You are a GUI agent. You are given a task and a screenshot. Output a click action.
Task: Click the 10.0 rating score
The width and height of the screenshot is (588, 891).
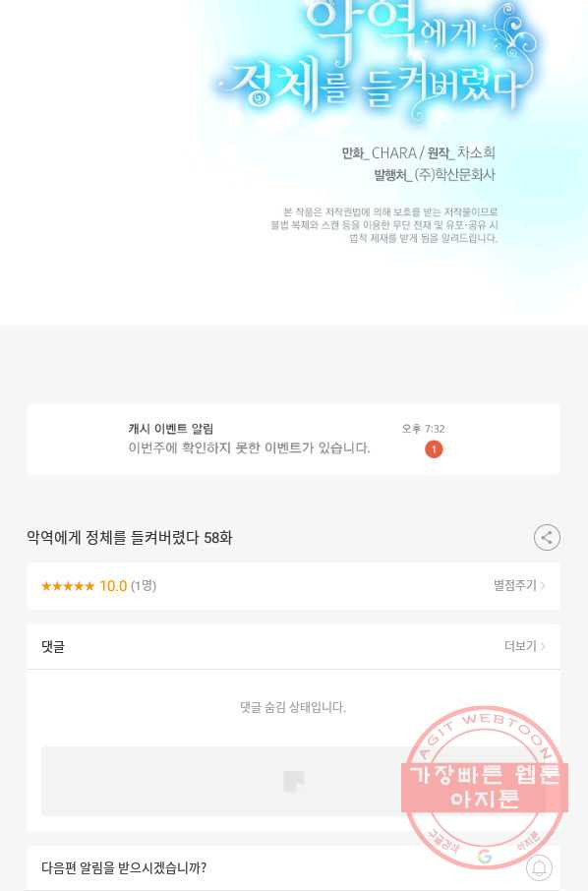point(113,586)
